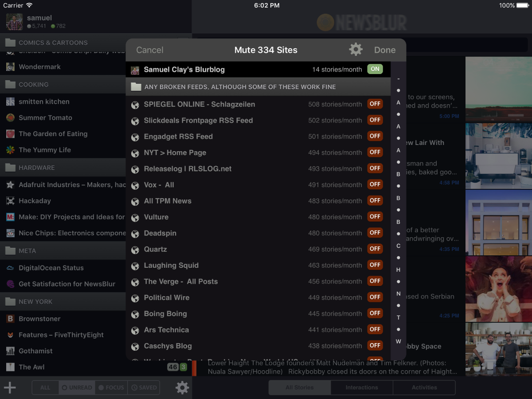Image resolution: width=532 pixels, height=399 pixels.
Task: Toggle Laughing Squid switch
Action: [375, 265]
